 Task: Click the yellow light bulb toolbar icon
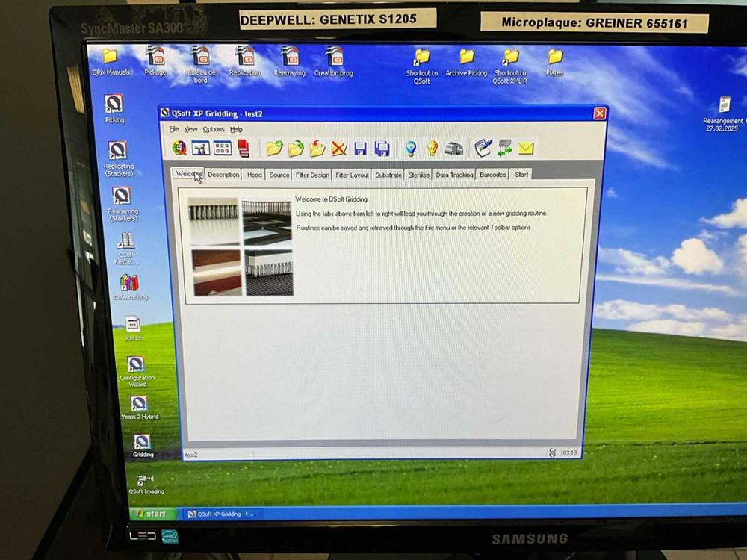pyautogui.click(x=432, y=149)
